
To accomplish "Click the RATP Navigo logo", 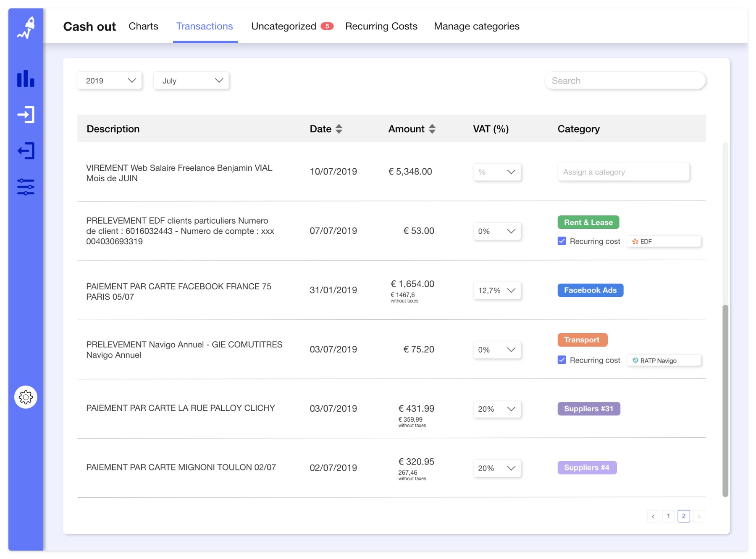I will pos(635,360).
